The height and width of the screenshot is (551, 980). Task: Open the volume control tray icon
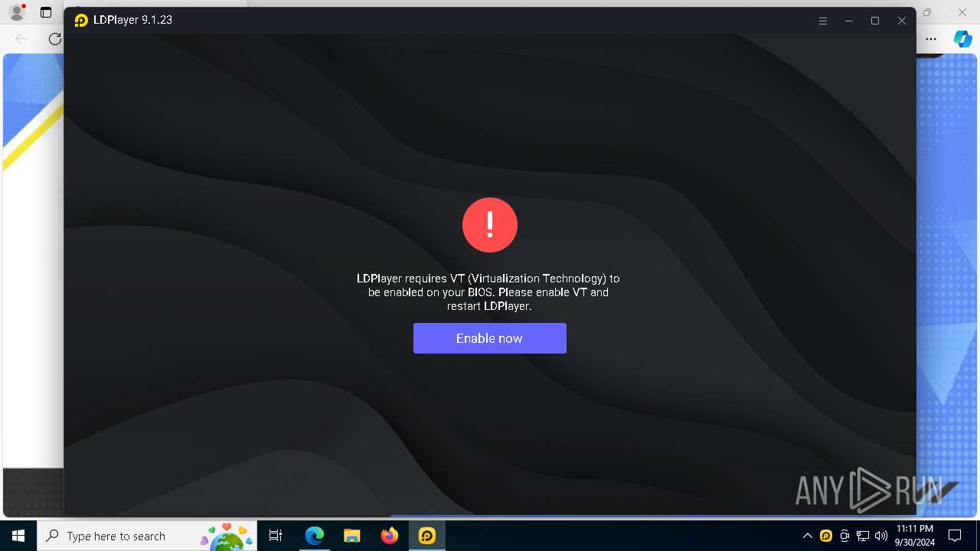(881, 536)
